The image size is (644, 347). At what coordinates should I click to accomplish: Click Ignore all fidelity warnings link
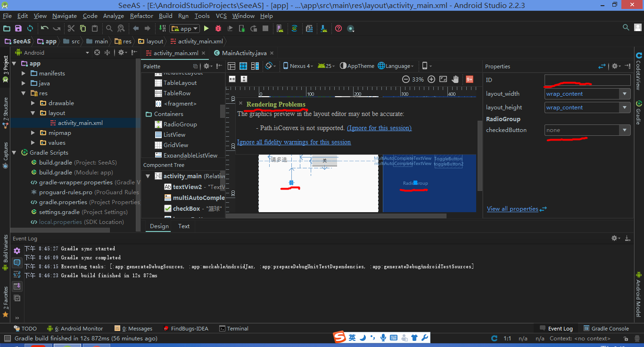(x=294, y=142)
